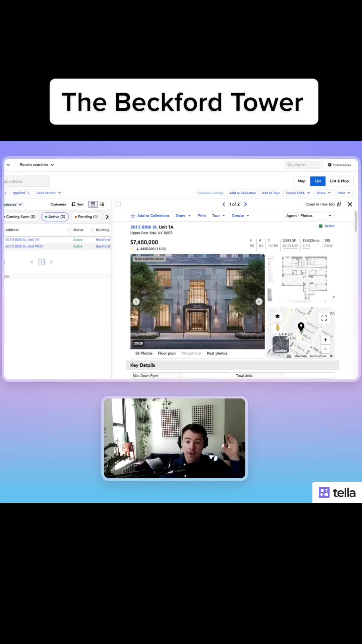Zoom out on the map
The image size is (362, 644).
coord(325,349)
